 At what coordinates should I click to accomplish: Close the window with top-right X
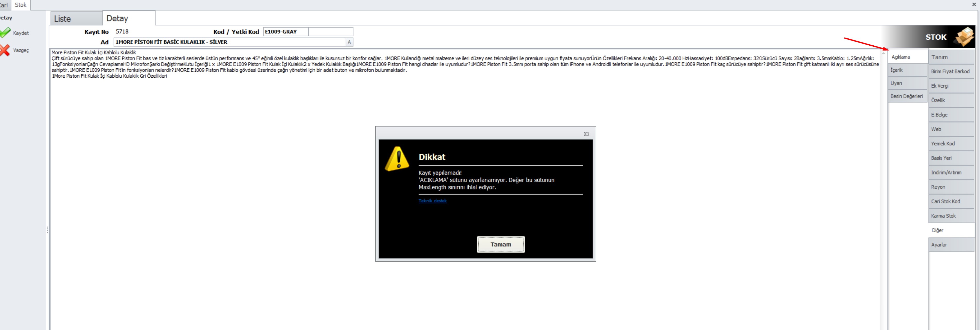click(x=974, y=4)
